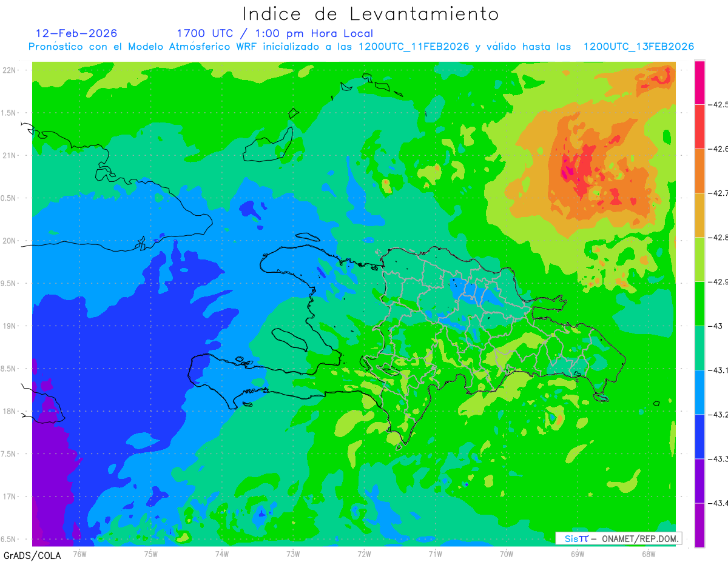Viewport: 728px width, 562px height.
Task: Select the '74W' longitude label
Action: click(221, 554)
